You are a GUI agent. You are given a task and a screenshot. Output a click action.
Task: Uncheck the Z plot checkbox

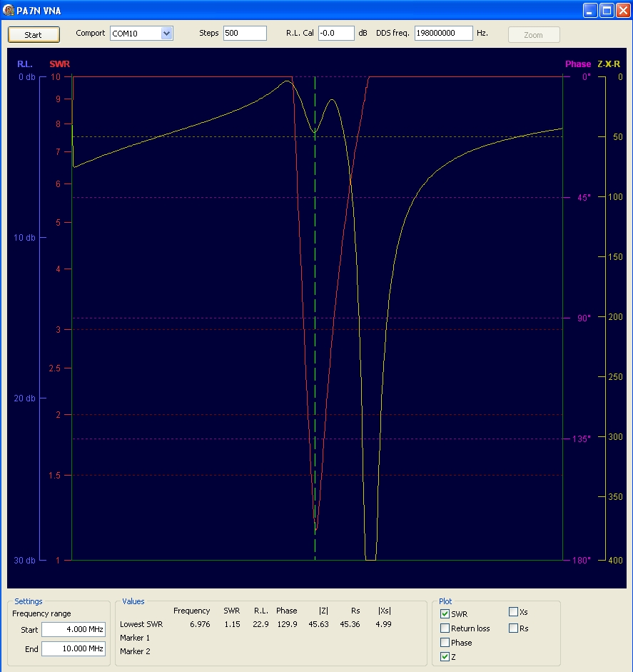tap(445, 657)
